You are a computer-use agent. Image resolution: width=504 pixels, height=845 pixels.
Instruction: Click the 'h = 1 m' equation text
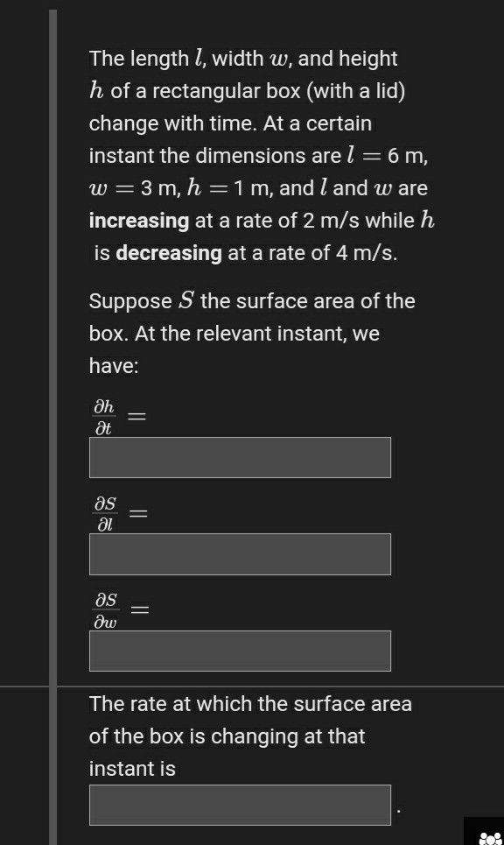click(x=227, y=188)
